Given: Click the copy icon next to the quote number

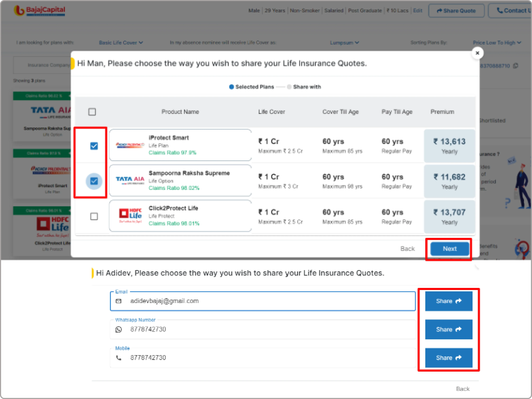Looking at the screenshot, I should tap(515, 66).
